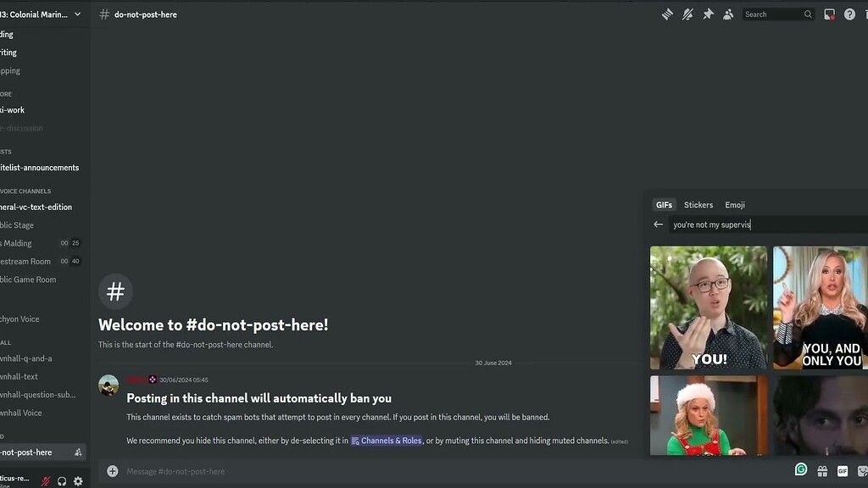868x488 pixels.
Task: Unmute your microphone
Action: [x=44, y=480]
